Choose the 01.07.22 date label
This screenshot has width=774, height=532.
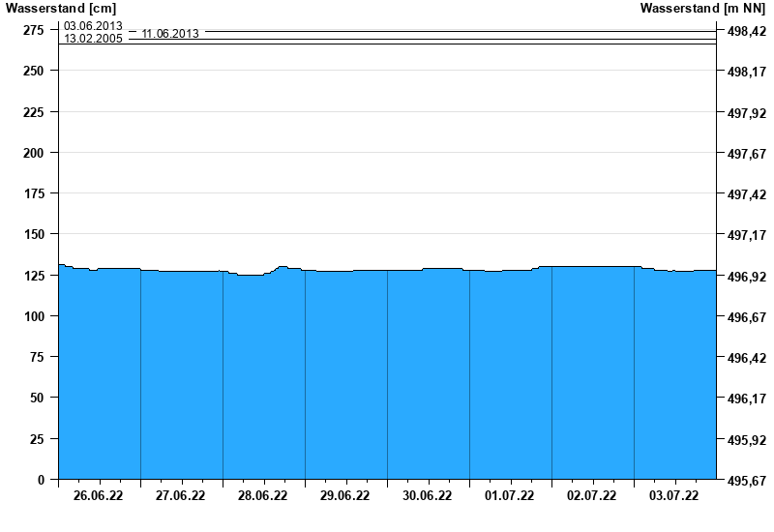(510, 496)
